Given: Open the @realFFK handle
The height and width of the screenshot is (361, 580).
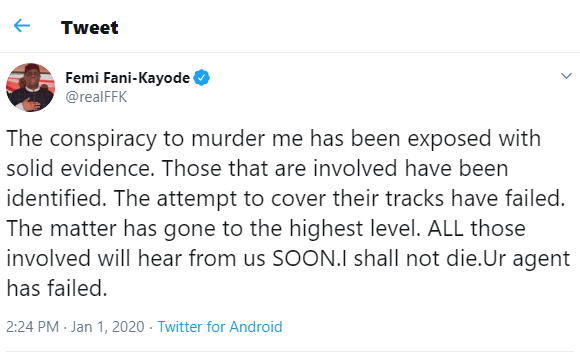Looking at the screenshot, I should click(x=96, y=97).
